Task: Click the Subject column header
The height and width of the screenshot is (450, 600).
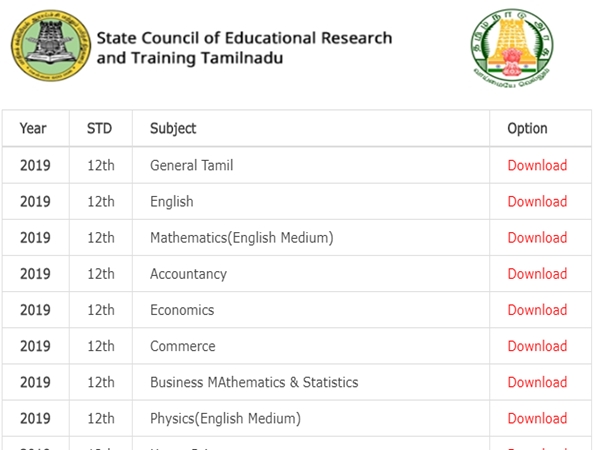Action: click(x=173, y=128)
